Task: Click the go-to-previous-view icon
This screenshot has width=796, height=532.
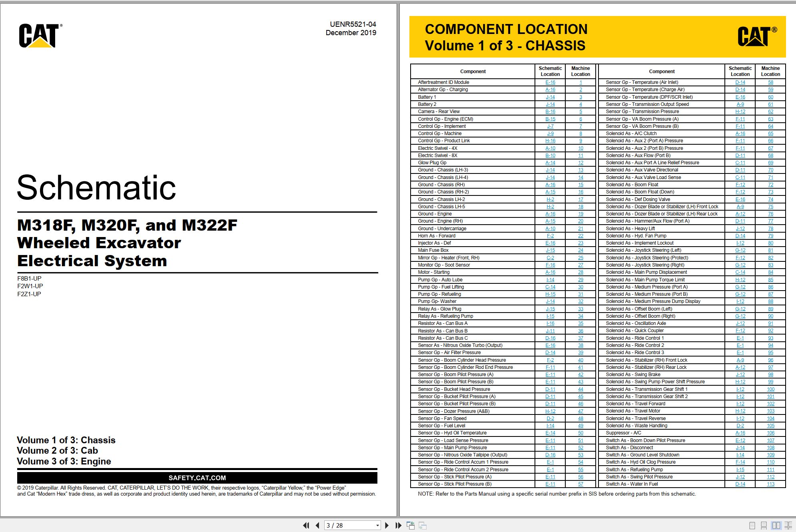Action: [x=411, y=525]
